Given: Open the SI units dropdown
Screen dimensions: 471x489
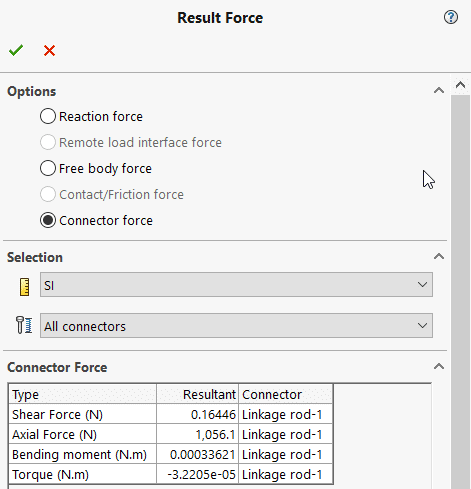Looking at the screenshot, I should pyautogui.click(x=236, y=285).
